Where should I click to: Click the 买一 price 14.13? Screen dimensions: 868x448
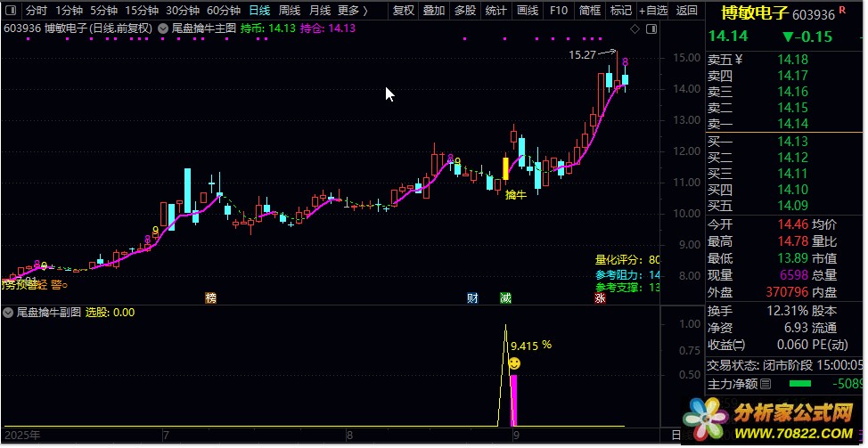pos(793,141)
